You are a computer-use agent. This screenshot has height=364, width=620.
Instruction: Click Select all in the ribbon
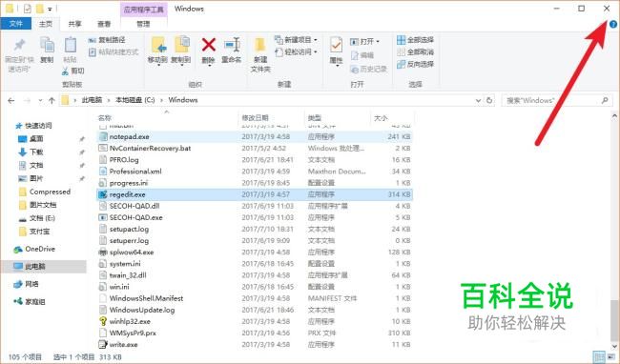click(x=415, y=40)
